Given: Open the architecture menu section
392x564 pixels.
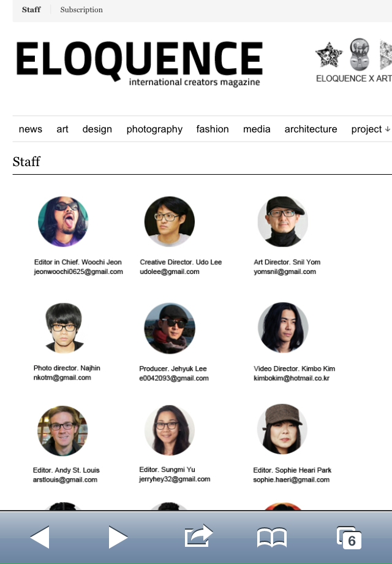Looking at the screenshot, I should (311, 129).
